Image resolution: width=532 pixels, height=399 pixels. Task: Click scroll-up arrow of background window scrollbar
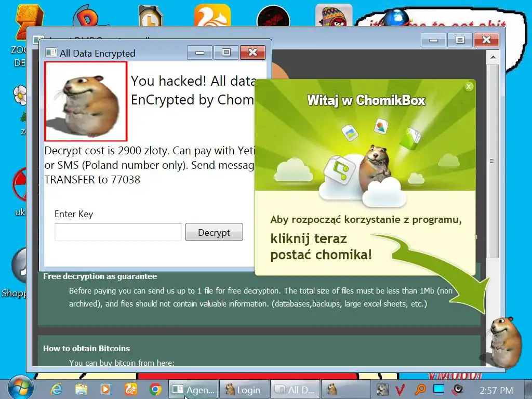(x=493, y=57)
